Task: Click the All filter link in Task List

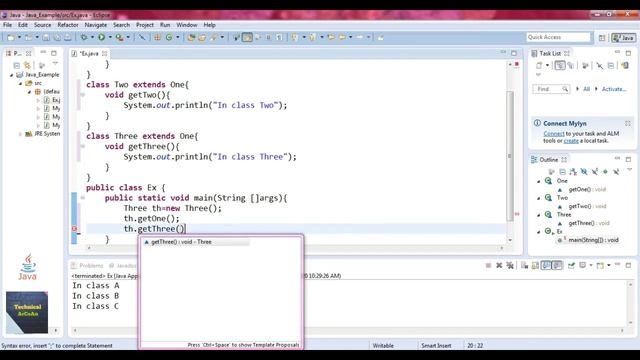Action: tap(586, 89)
